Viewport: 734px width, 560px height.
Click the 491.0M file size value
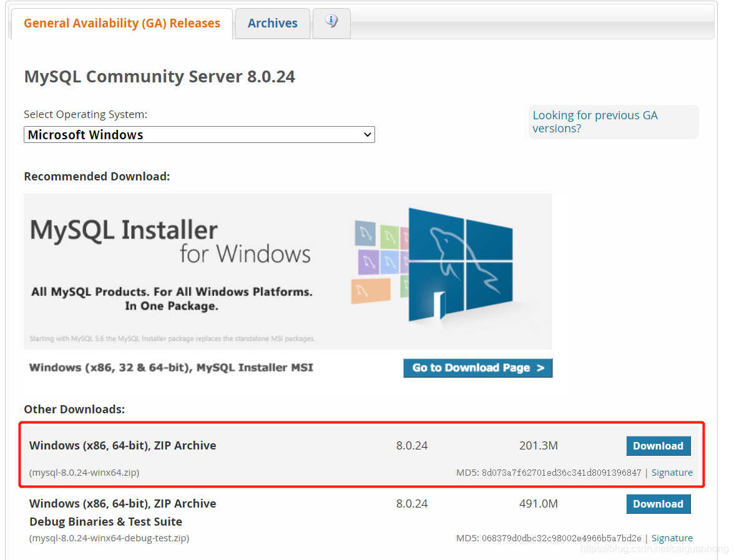538,503
